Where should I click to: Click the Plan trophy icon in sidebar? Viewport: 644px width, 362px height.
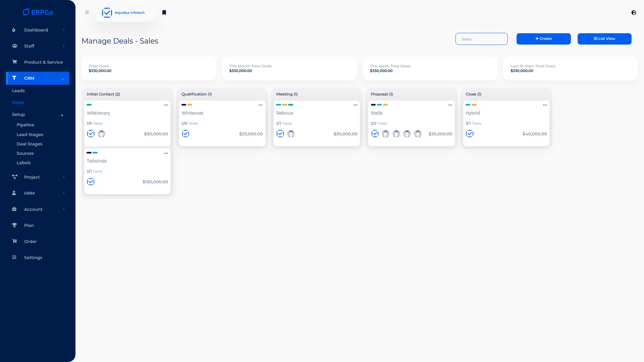[x=14, y=225]
